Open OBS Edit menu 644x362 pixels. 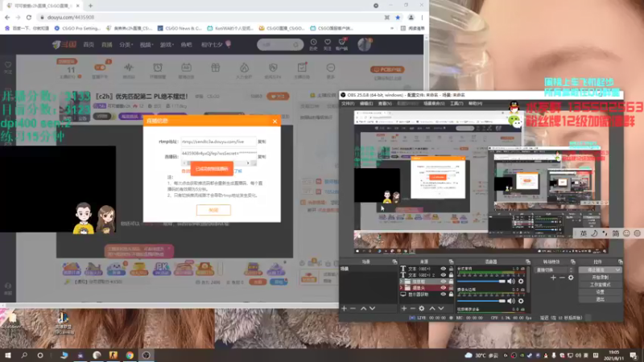point(366,104)
